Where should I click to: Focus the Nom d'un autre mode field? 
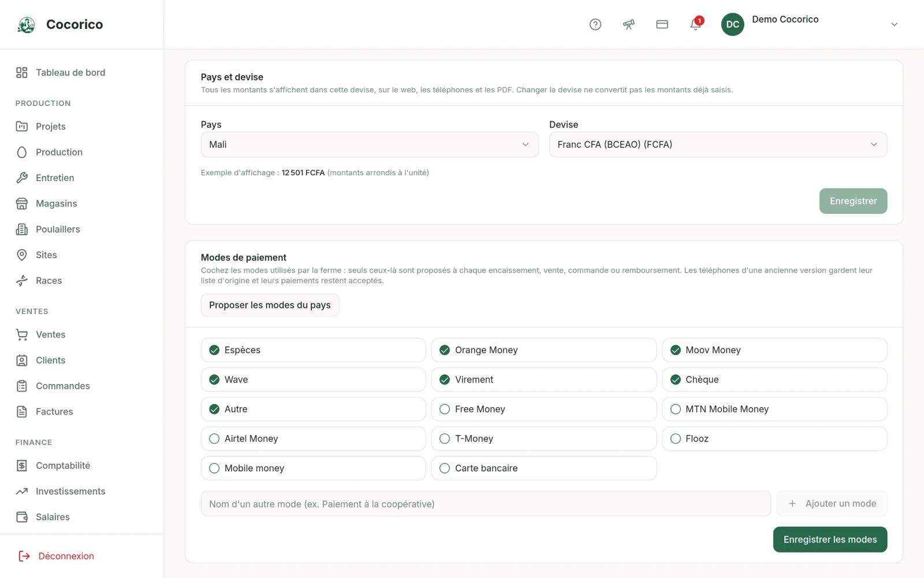486,504
